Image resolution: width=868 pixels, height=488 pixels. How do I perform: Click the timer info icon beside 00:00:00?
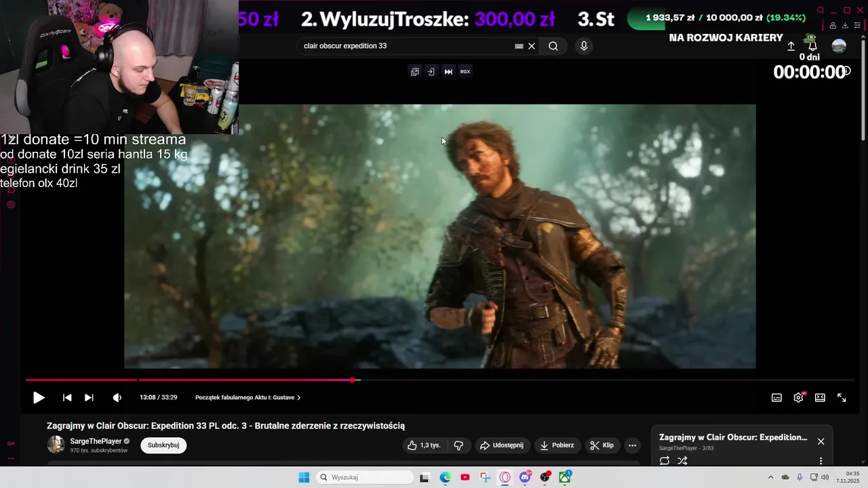[846, 70]
